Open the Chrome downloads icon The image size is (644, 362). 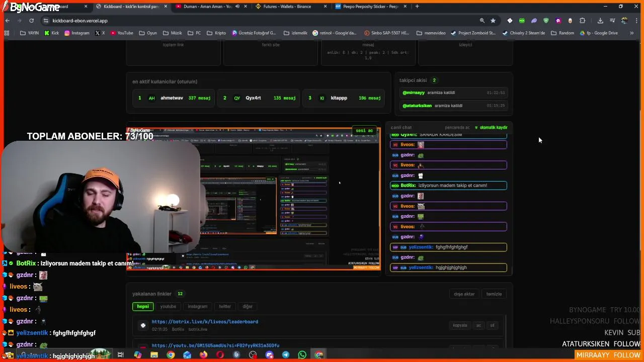coord(600,21)
